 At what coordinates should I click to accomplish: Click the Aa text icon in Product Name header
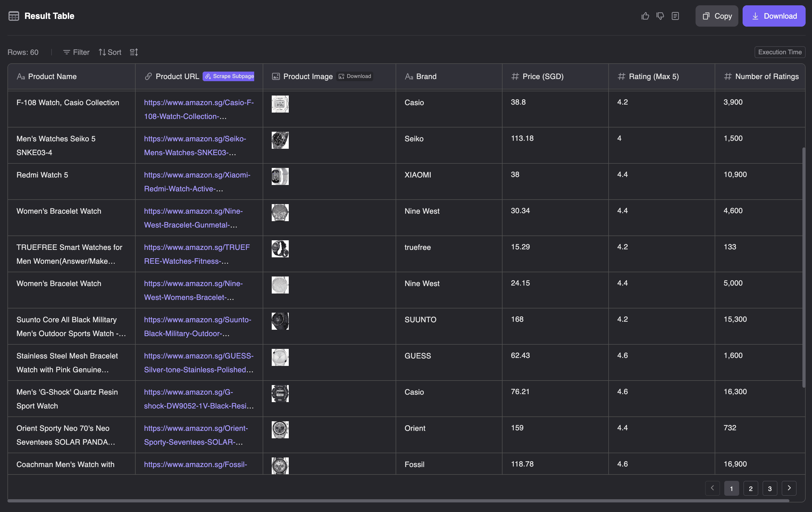(21, 76)
